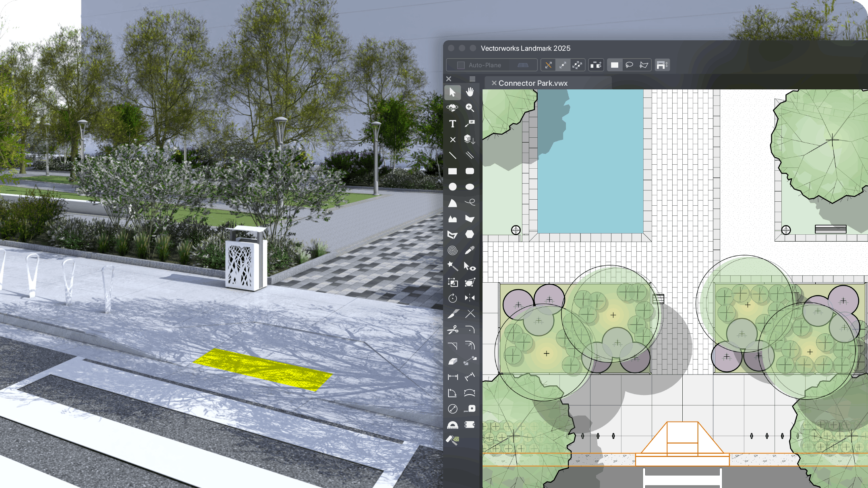The image size is (868, 488).
Task: Choose the Callout tool
Action: [x=470, y=124]
